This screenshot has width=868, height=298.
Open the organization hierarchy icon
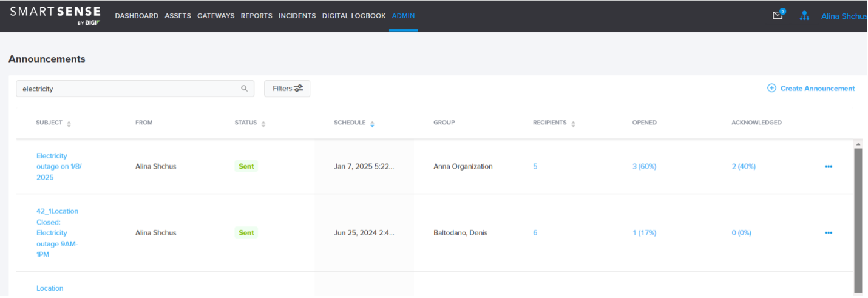click(805, 16)
